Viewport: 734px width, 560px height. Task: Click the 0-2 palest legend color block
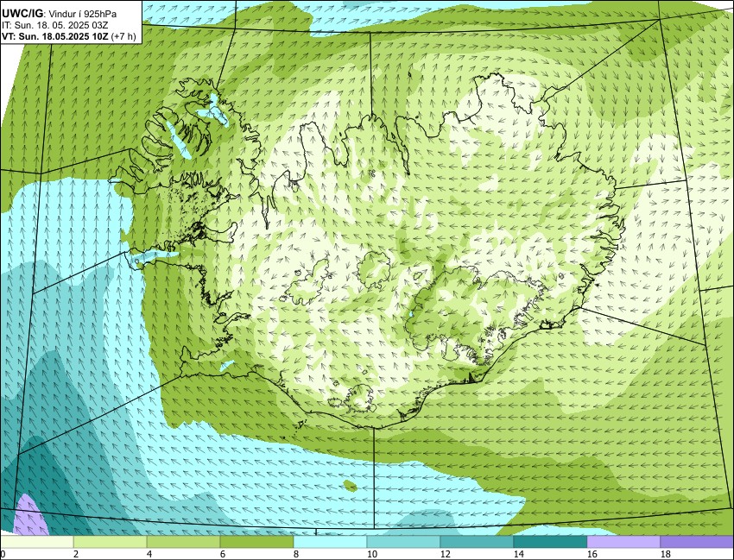[x=36, y=542]
